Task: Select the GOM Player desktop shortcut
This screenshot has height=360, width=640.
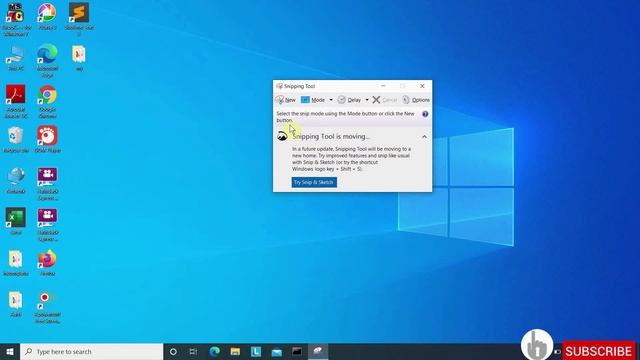Action: [47, 140]
